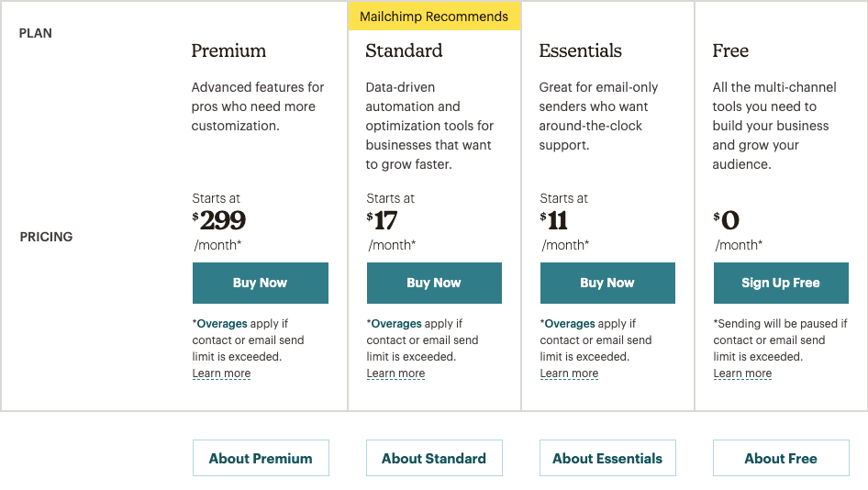The image size is (868, 490).
Task: Open the About Standard button
Action: click(x=434, y=458)
